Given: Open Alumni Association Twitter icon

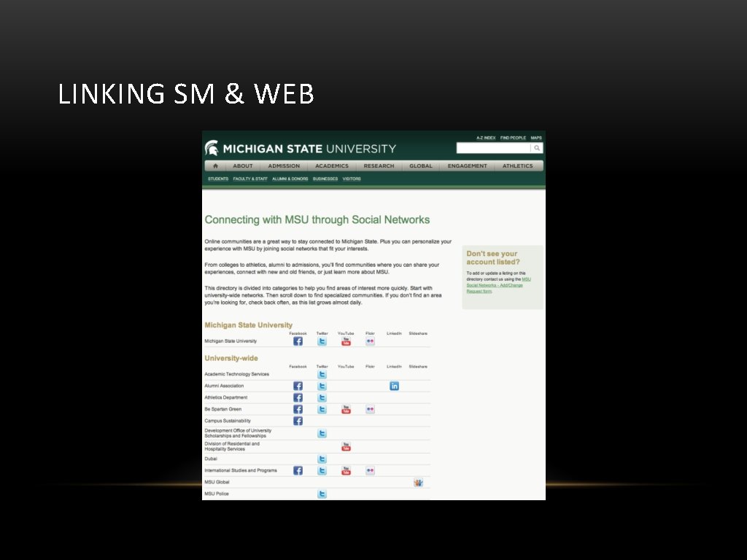Looking at the screenshot, I should [322, 386].
